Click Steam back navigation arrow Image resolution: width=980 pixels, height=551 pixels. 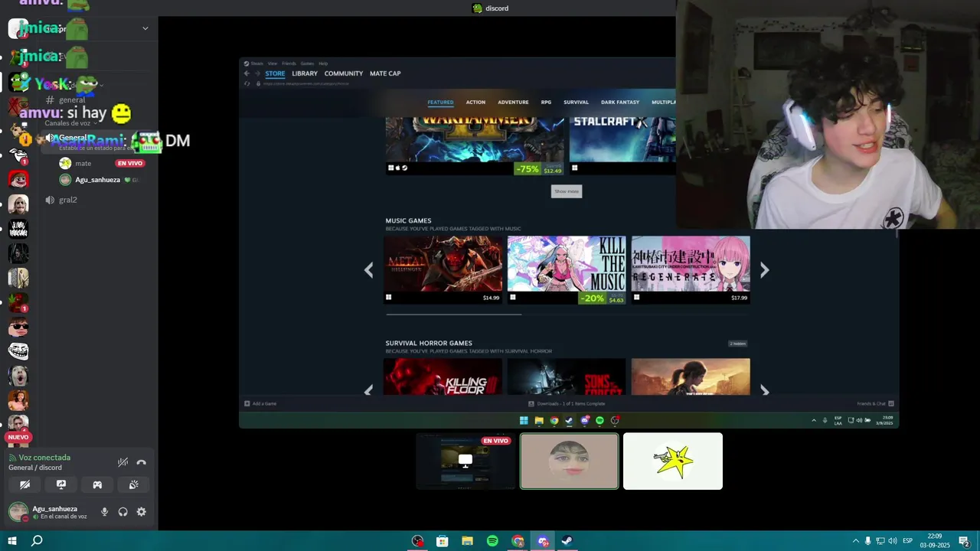(x=247, y=73)
